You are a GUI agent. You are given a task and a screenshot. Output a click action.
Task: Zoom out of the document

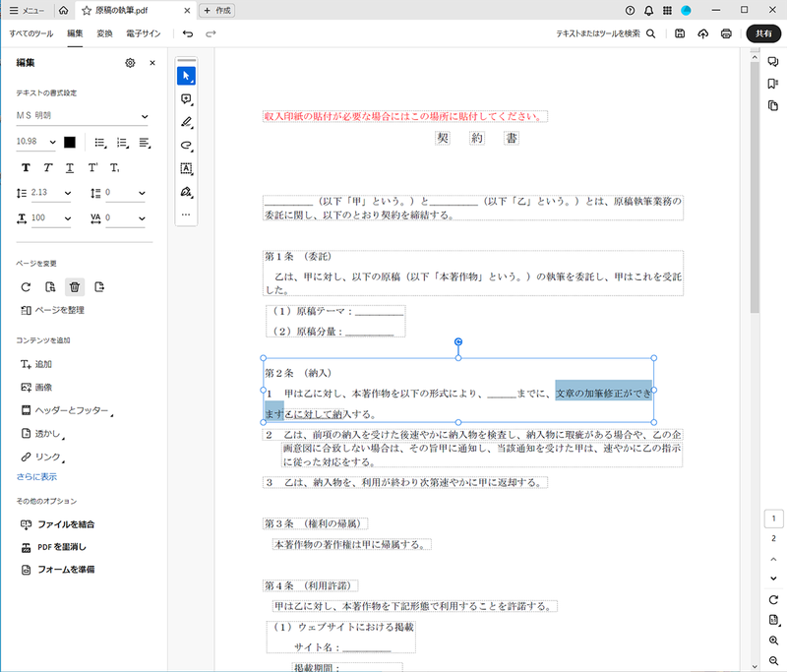773,661
